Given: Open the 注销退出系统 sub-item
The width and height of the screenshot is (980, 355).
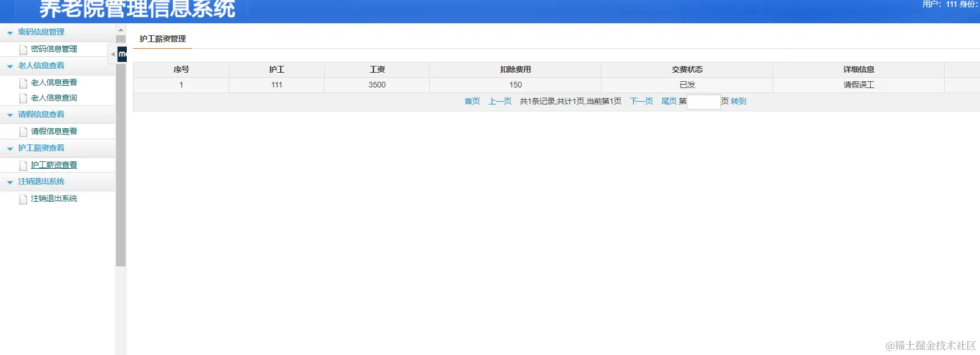Looking at the screenshot, I should tap(54, 198).
